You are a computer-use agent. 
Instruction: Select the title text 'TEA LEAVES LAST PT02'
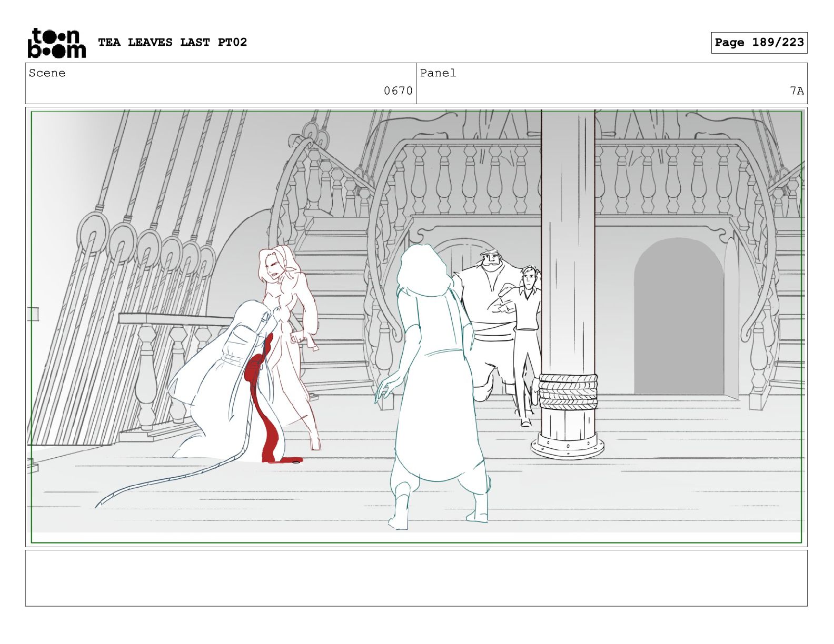pos(172,42)
